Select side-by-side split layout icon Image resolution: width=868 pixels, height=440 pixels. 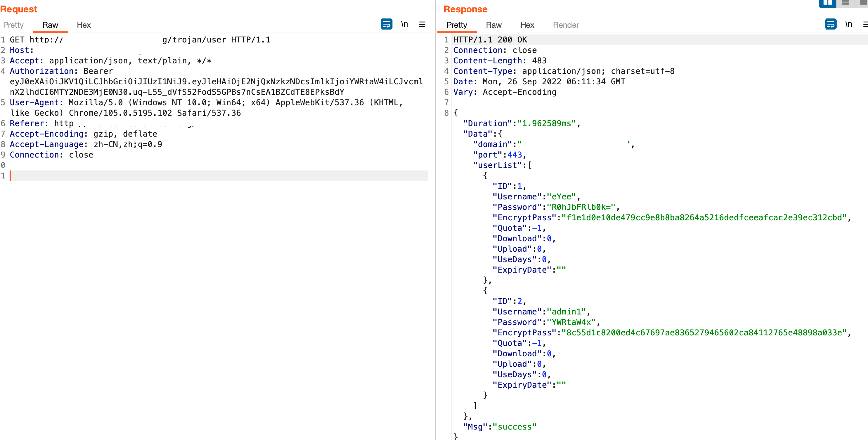coord(827,3)
